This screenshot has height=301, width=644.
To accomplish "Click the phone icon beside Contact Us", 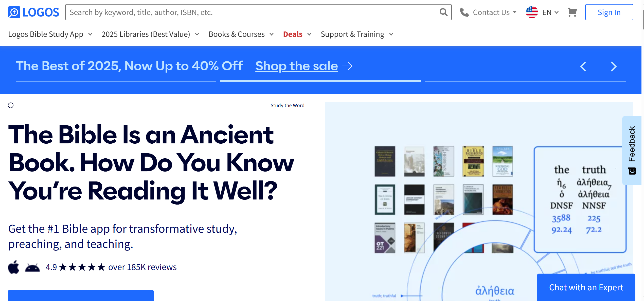I will [x=464, y=12].
